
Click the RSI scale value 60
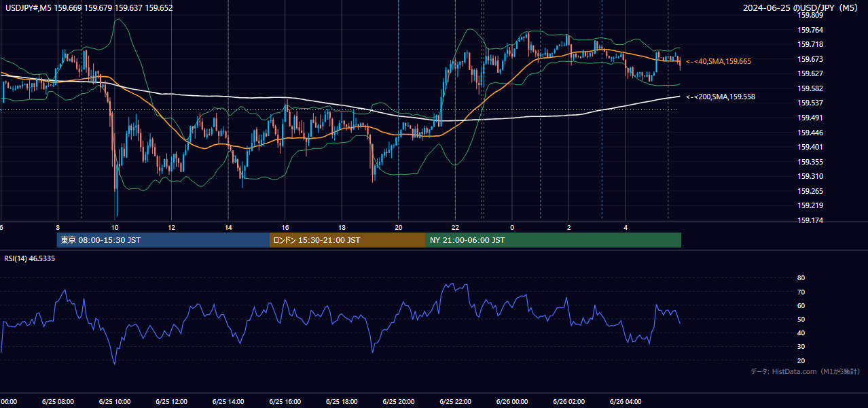click(x=801, y=305)
